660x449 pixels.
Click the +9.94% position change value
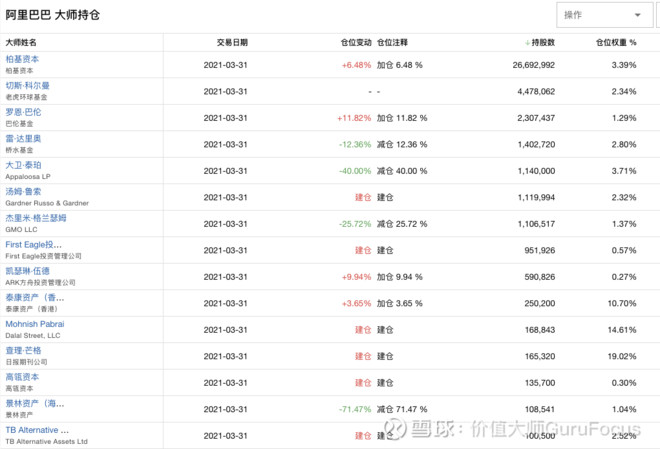pyautogui.click(x=357, y=277)
